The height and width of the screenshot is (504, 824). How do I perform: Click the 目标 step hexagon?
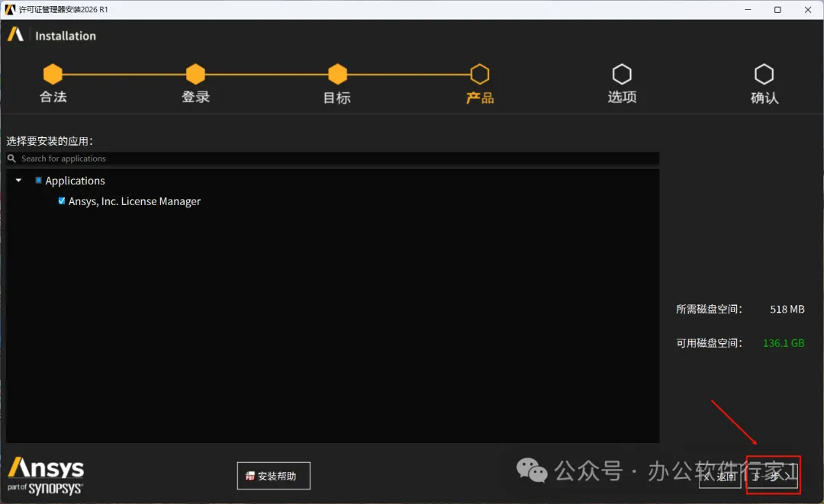coord(337,74)
